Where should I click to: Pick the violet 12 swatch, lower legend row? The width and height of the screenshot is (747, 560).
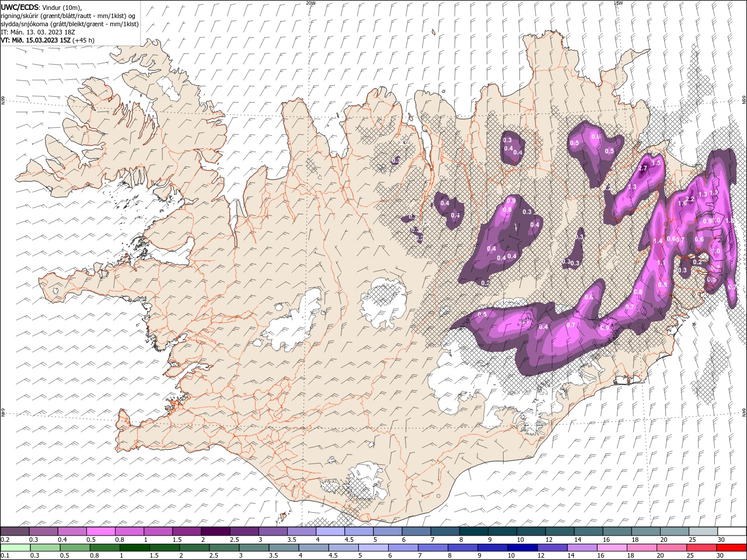coord(552,547)
